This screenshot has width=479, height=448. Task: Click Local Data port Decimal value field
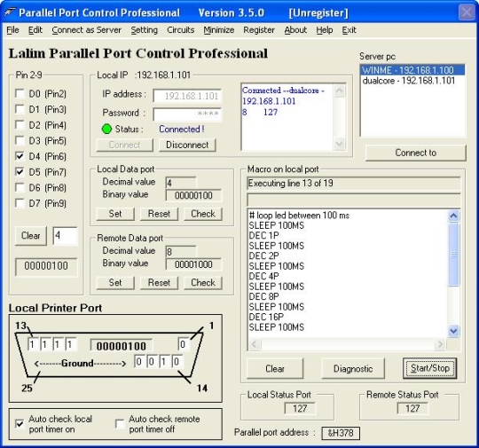coord(181,183)
